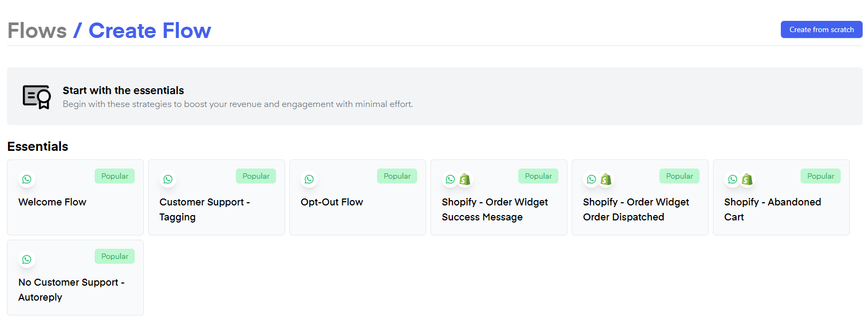Open Shopify - Abandoned Cart template title

[x=772, y=209]
